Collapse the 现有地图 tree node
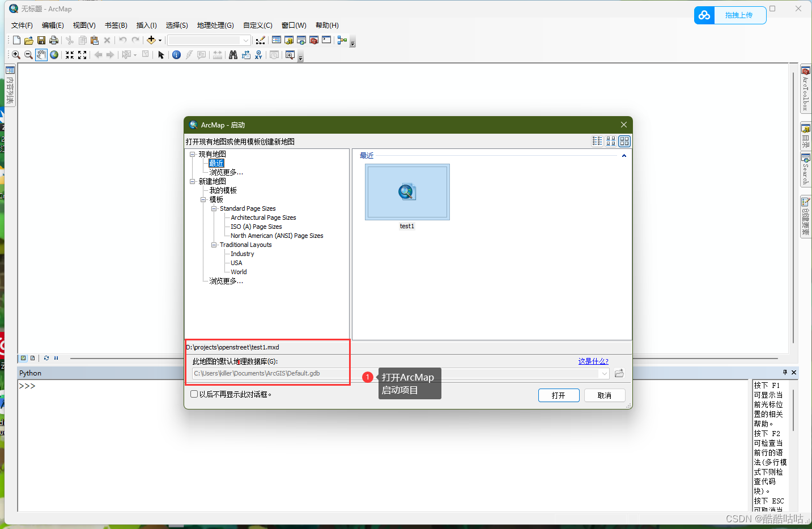 click(x=193, y=154)
